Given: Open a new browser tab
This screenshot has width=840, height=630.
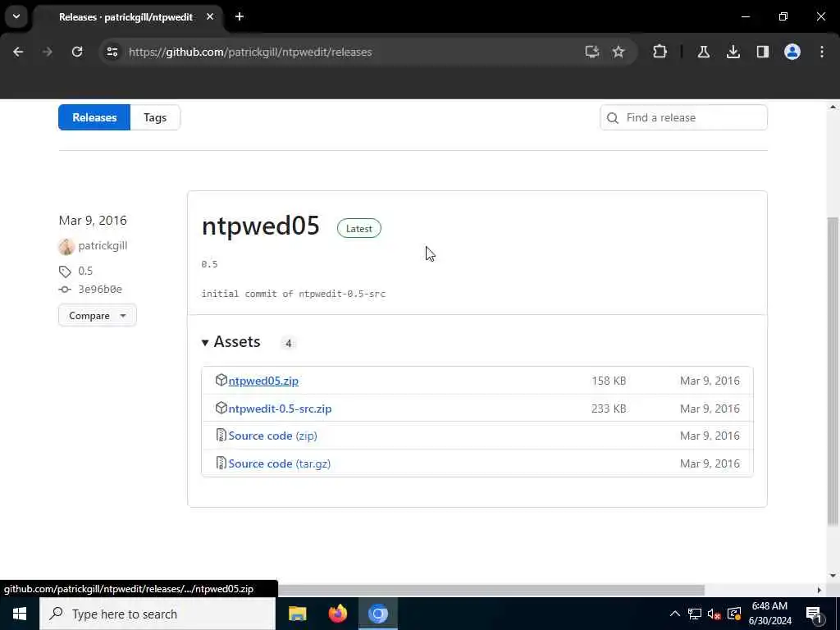Looking at the screenshot, I should (240, 16).
